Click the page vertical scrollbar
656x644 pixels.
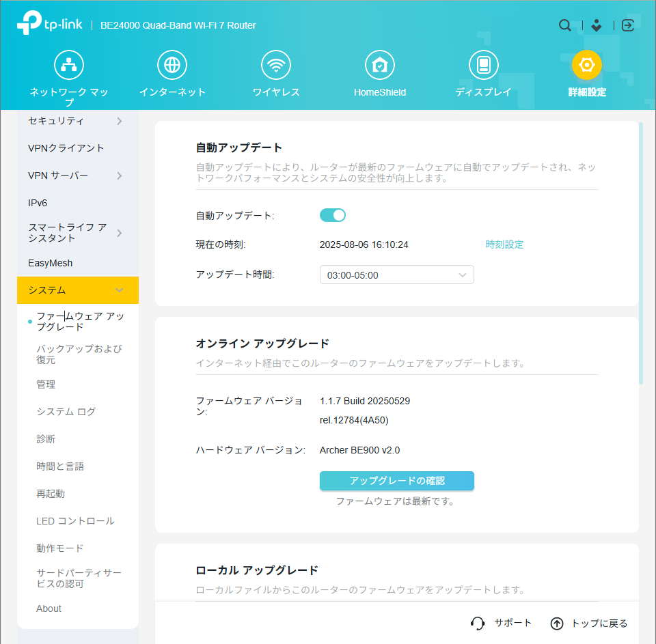(641, 253)
